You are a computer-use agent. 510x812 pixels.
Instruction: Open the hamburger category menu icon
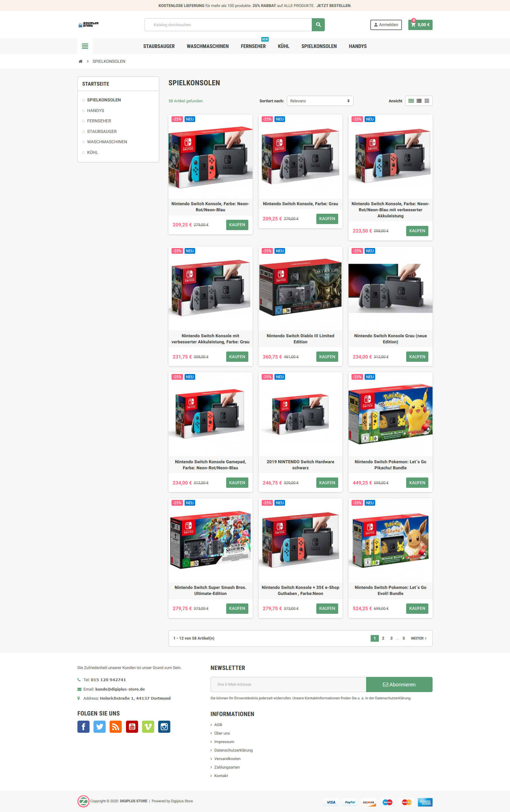(x=85, y=46)
